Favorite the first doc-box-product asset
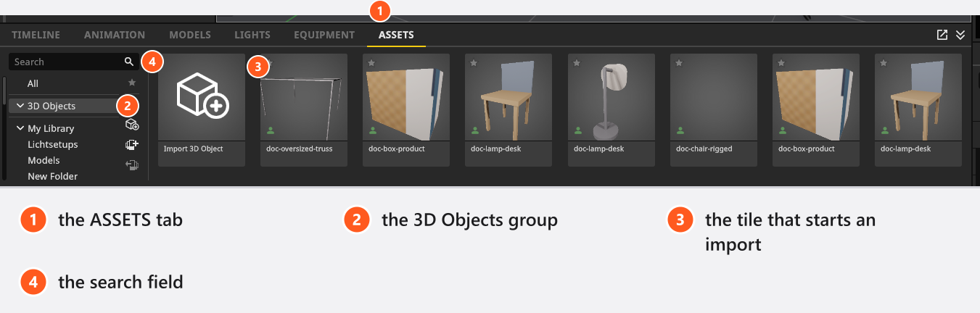980x313 pixels. click(371, 63)
